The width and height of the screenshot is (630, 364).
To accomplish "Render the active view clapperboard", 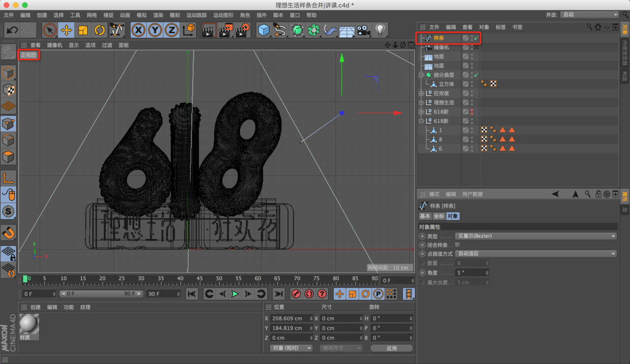I will (x=208, y=30).
